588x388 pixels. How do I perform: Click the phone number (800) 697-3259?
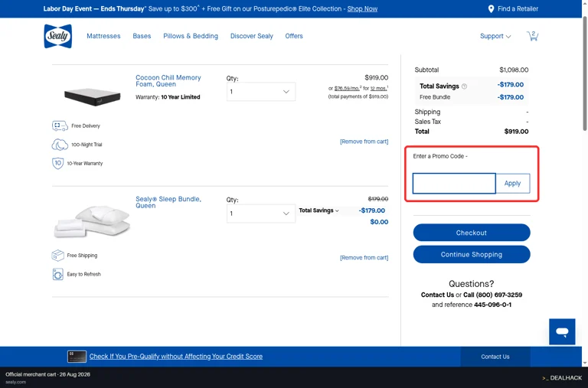(x=498, y=295)
